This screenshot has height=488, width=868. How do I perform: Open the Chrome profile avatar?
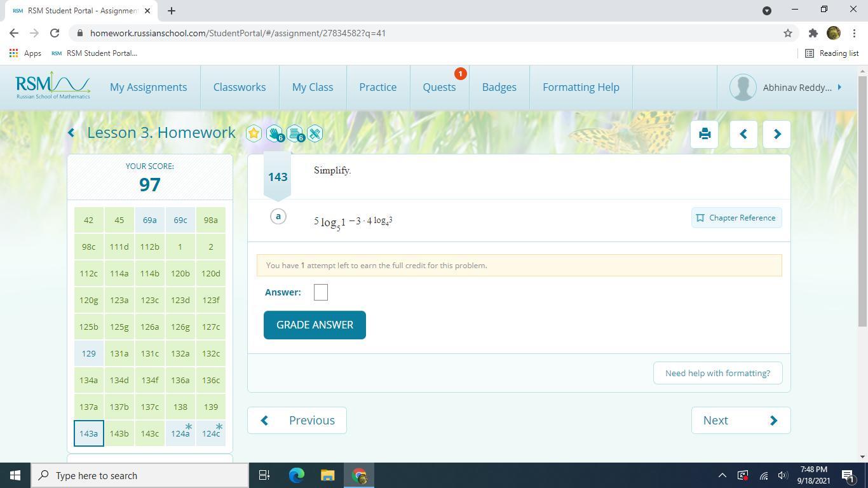coord(834,33)
